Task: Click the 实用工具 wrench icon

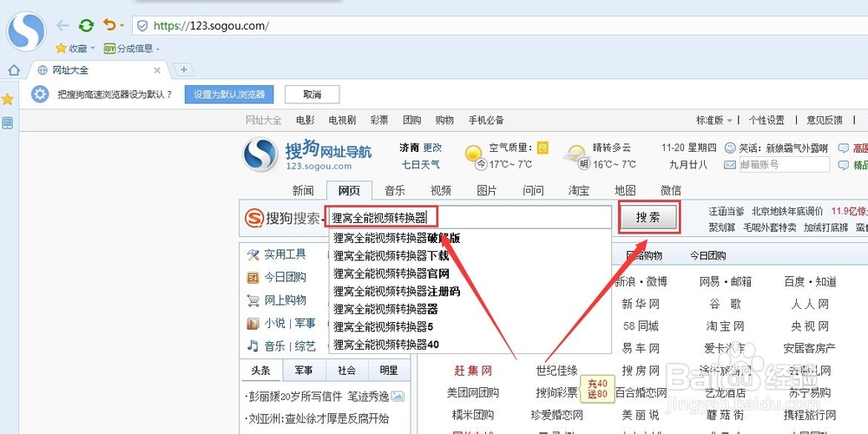Action: [253, 254]
